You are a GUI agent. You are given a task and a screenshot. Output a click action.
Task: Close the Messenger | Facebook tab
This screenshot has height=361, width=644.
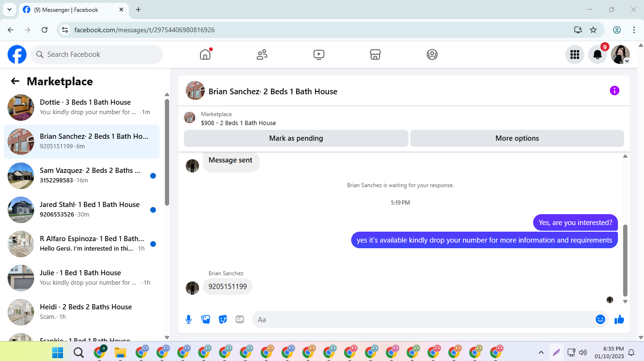[121, 9]
